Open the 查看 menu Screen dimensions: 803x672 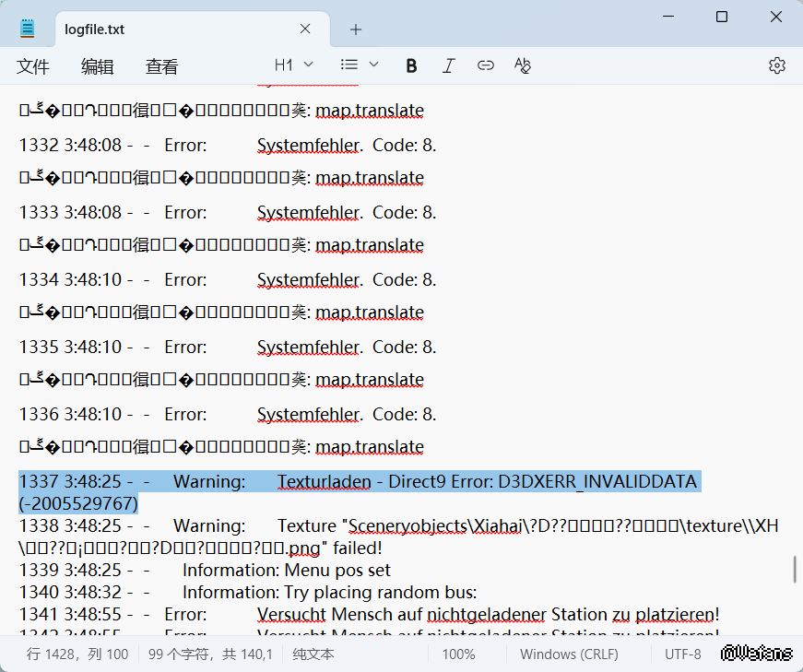point(161,66)
